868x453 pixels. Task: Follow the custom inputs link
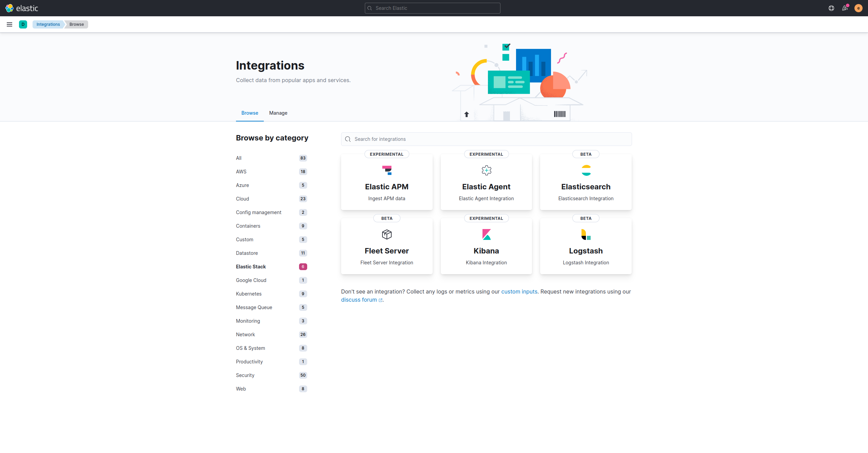click(519, 291)
